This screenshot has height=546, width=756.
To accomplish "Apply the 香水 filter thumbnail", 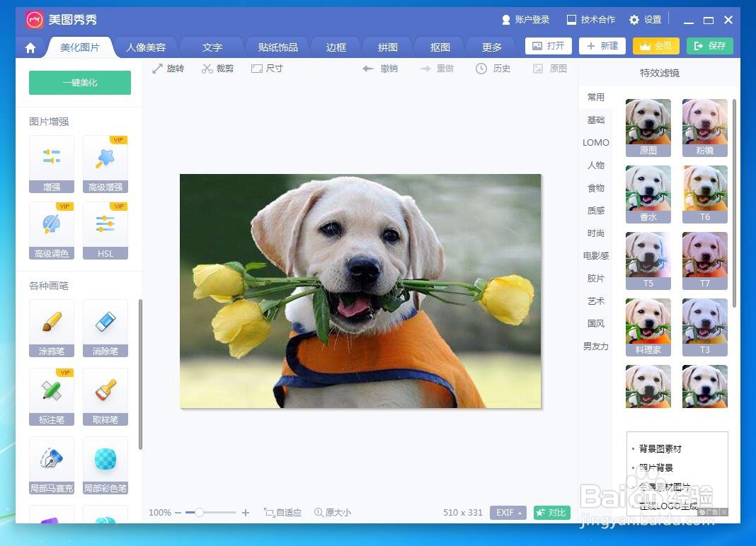I will [648, 194].
